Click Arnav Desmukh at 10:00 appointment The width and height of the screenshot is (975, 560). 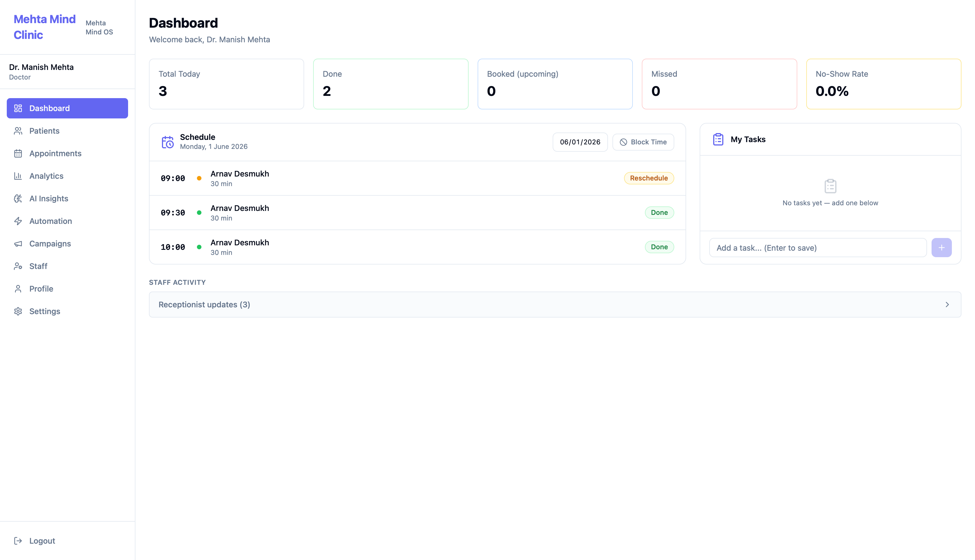click(x=240, y=243)
